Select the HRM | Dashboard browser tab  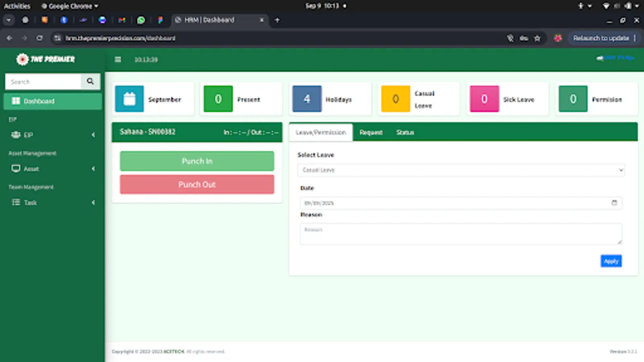(x=219, y=20)
